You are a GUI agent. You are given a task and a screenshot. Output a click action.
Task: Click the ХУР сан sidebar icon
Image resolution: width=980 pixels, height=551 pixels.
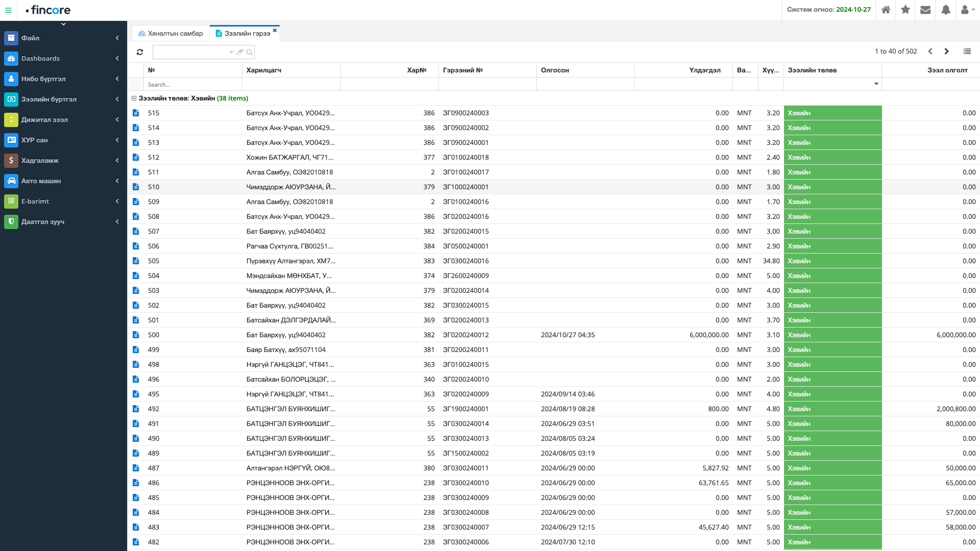[11, 140]
